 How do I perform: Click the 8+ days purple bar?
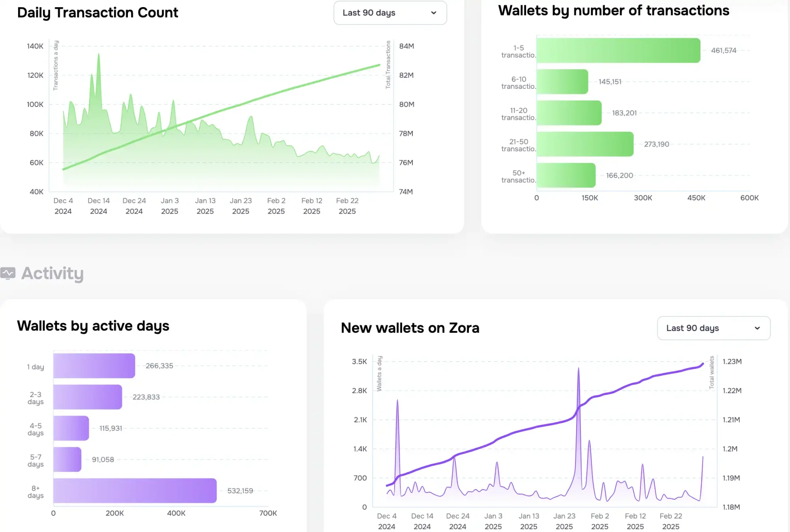(x=135, y=491)
